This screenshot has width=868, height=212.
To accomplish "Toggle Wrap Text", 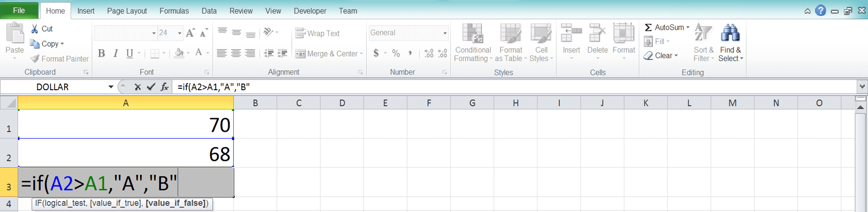I will click(x=317, y=33).
